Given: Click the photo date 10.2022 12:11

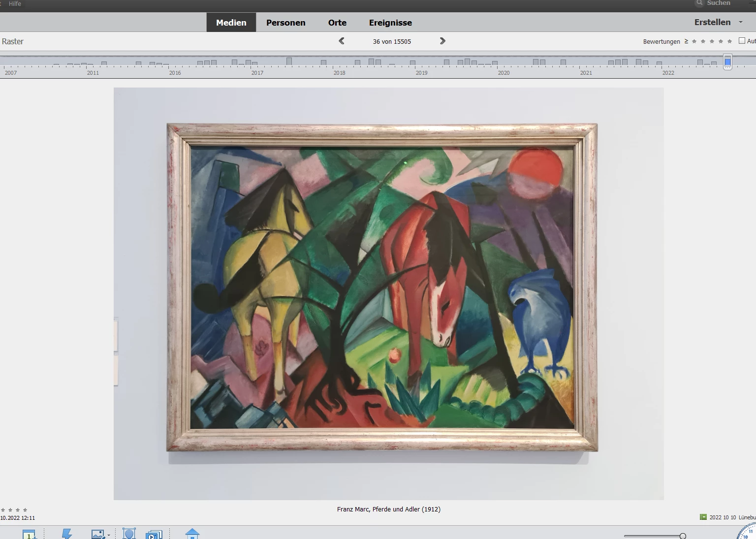Looking at the screenshot, I should click(x=18, y=518).
